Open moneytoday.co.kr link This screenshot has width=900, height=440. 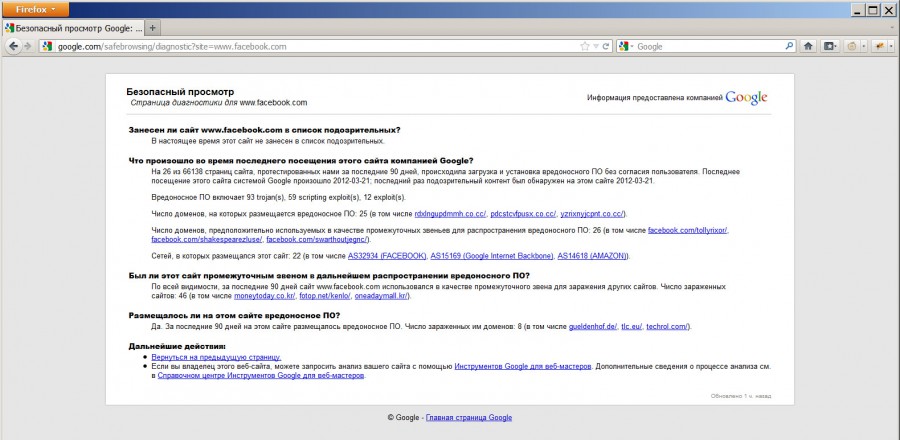click(265, 296)
